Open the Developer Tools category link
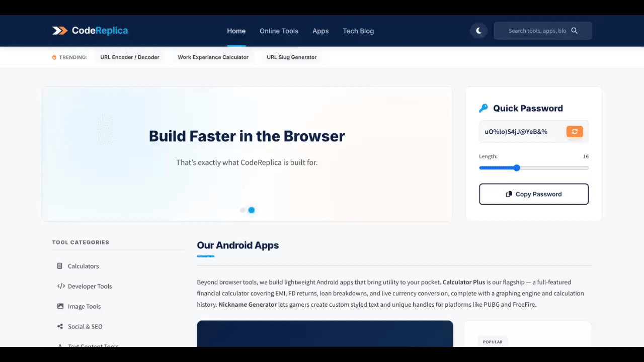The image size is (644, 362). point(90,286)
